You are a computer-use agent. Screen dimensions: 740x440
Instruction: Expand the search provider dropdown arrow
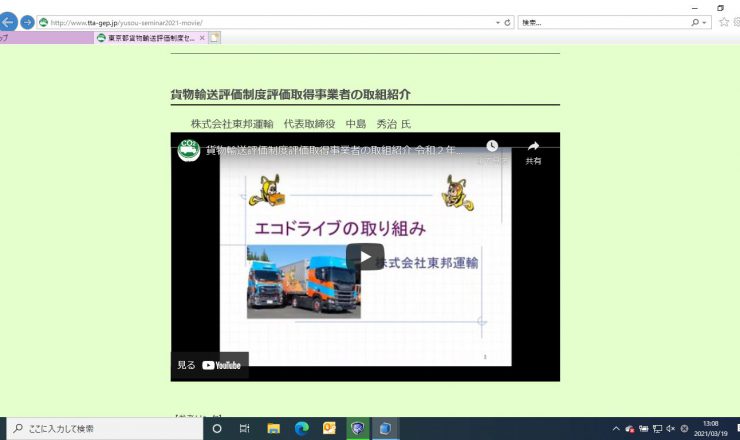[x=704, y=23]
